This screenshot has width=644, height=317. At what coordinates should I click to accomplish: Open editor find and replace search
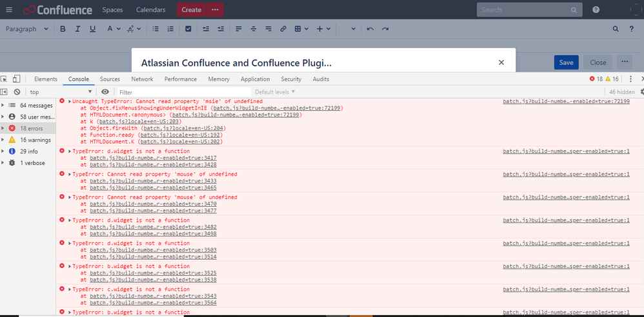pyautogui.click(x=616, y=29)
